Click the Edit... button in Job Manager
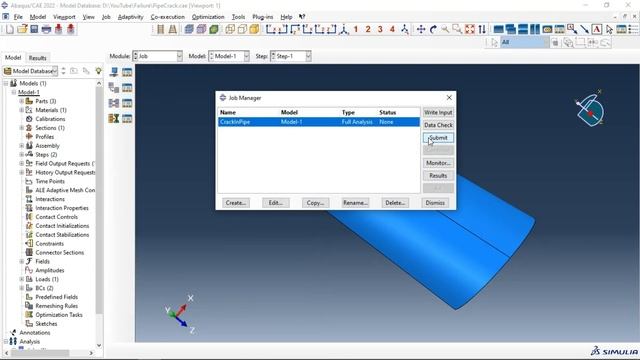This screenshot has width=640, height=360. (x=276, y=202)
